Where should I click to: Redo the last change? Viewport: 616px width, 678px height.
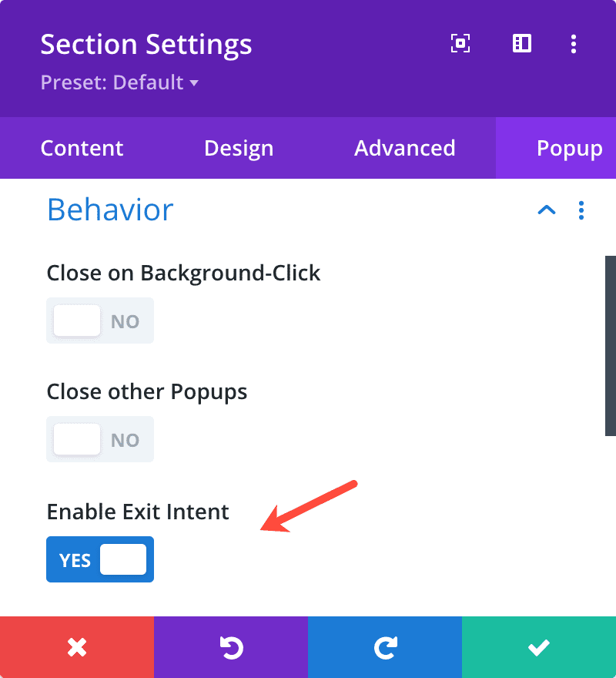click(x=385, y=647)
